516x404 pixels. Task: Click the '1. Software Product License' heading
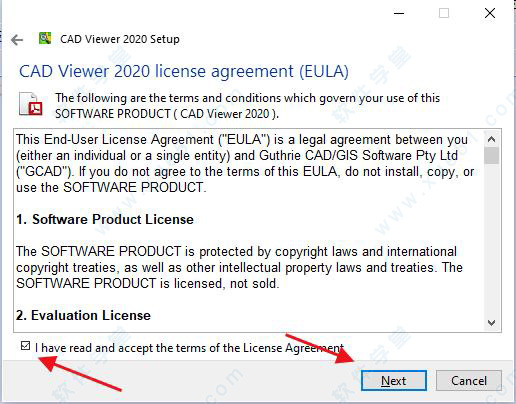(105, 219)
